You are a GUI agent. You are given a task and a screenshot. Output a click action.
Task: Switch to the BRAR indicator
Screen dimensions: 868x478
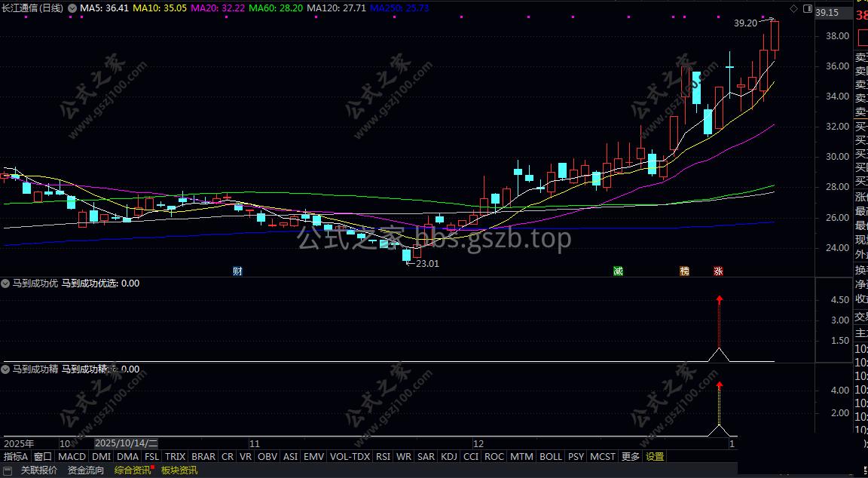[203, 457]
